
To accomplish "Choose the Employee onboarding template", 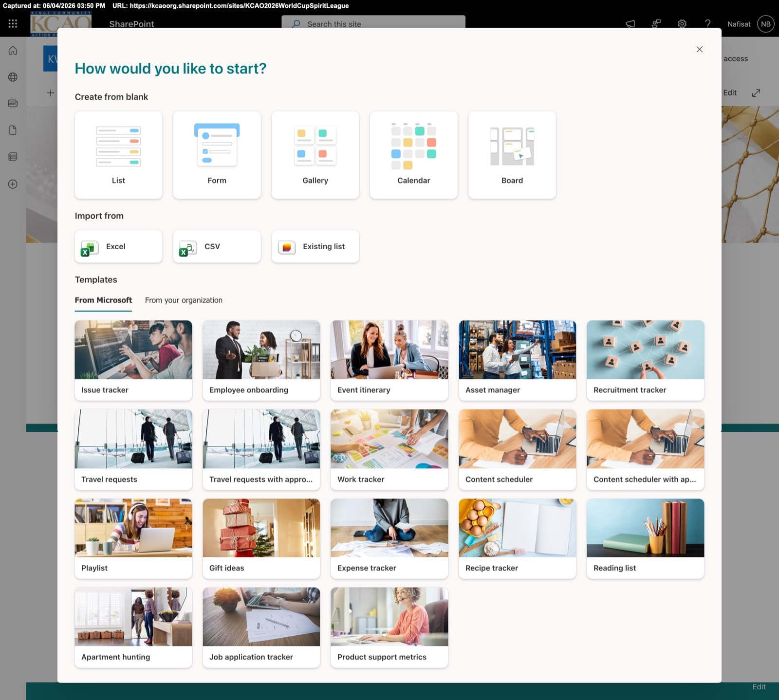I will click(261, 360).
